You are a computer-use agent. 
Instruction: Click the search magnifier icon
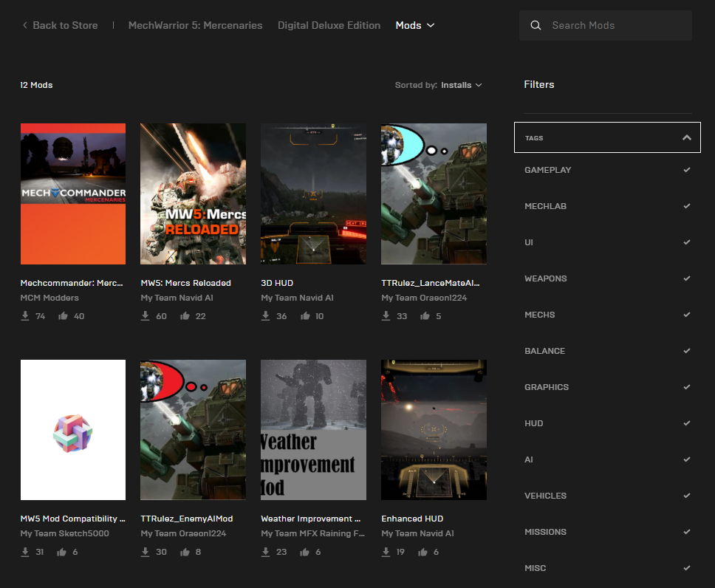click(x=536, y=26)
